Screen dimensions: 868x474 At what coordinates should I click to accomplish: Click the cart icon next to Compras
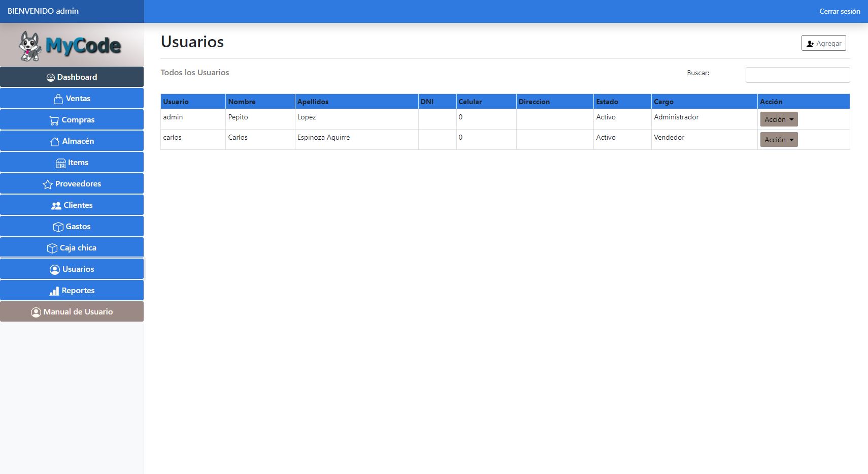[54, 120]
